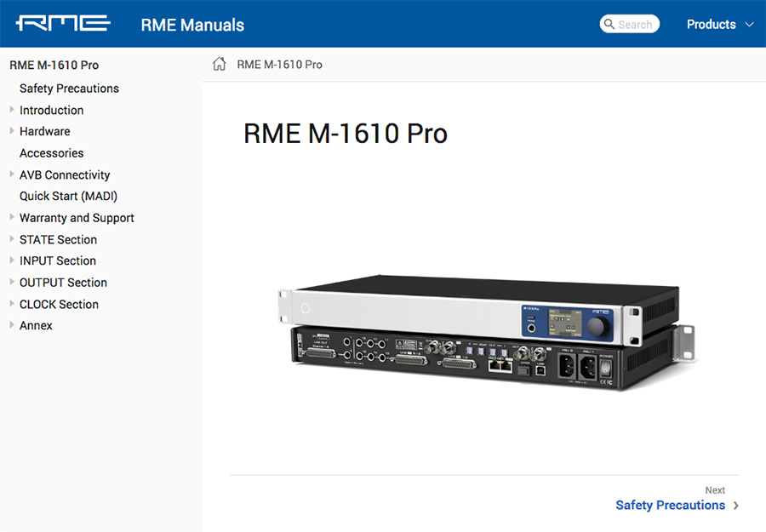Viewport: 766px width, 532px height.
Task: Open the Quick Start (MADI) page
Action: [68, 197]
